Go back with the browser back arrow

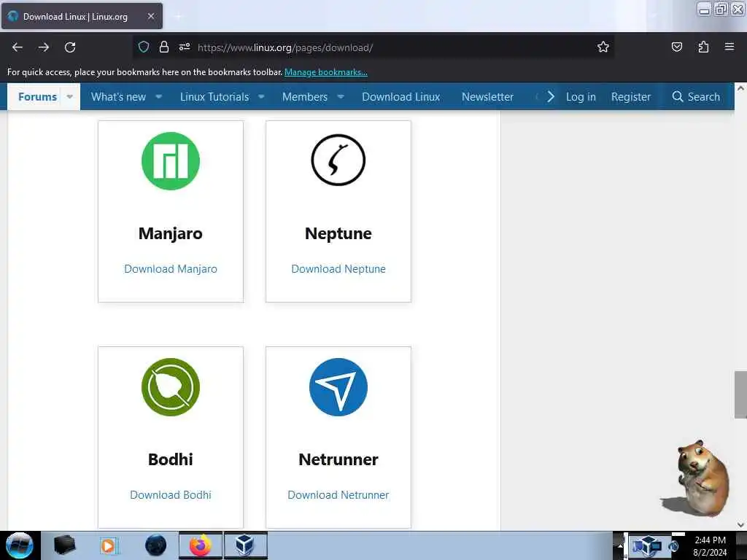click(18, 47)
